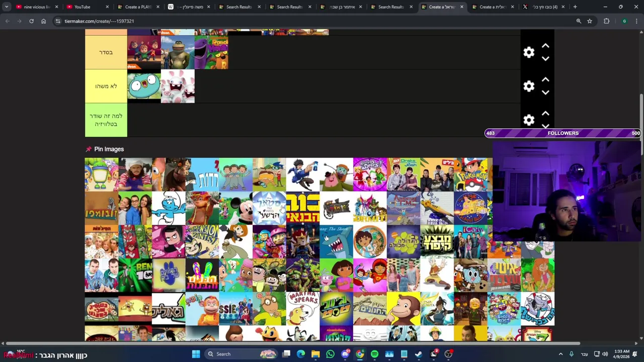Open the Chrome three-dot menu

(637, 21)
